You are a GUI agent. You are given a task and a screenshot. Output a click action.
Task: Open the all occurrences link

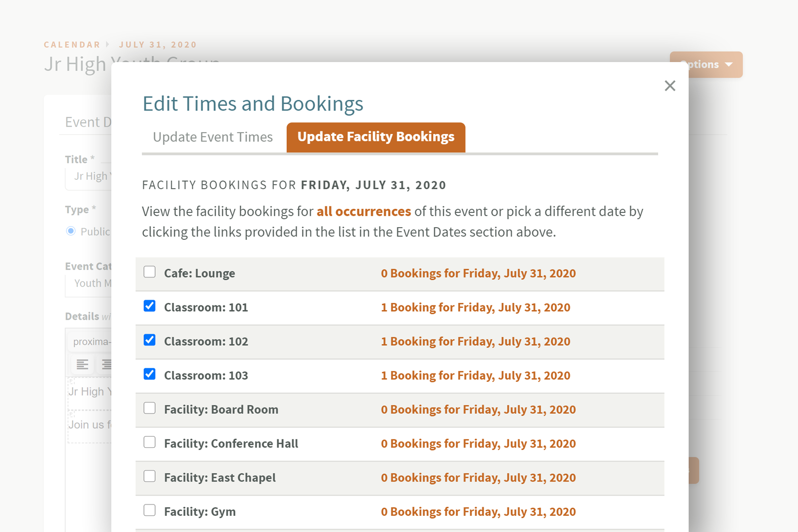[x=364, y=211]
